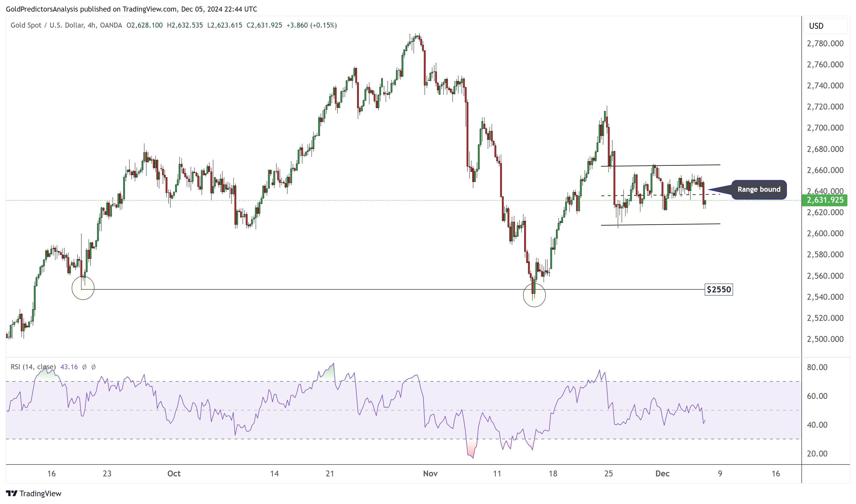Viewport: 856px width, 504px height.
Task: Click the RSI value 43.16 readout
Action: tap(69, 367)
